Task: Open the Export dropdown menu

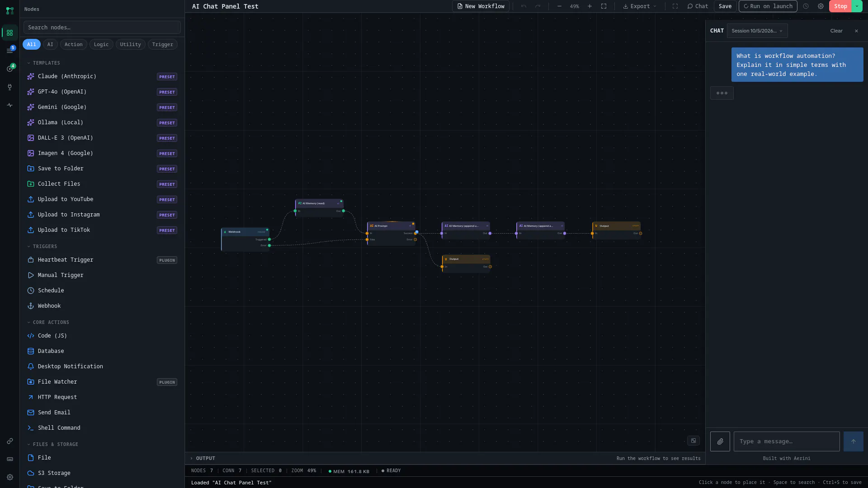Action: pos(639,6)
